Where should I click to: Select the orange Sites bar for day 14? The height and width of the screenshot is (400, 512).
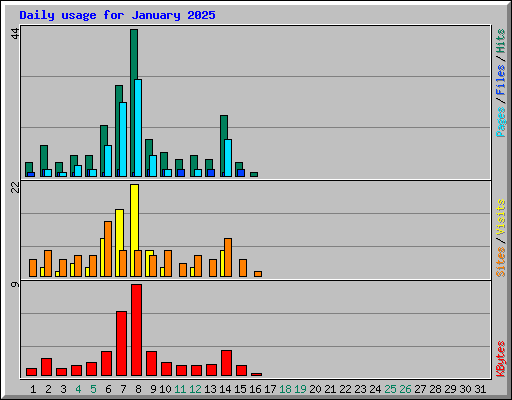click(228, 257)
